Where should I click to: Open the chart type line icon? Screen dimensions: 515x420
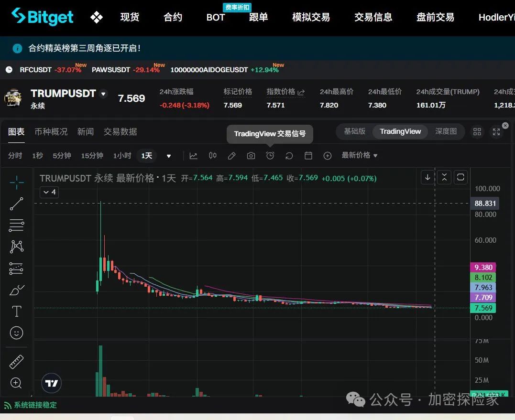194,156
